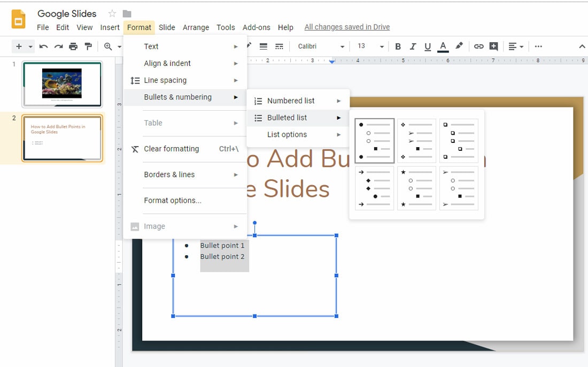Choose the disc, circle, square bullet preset
Image resolution: width=588 pixels, height=367 pixels.
374,141
